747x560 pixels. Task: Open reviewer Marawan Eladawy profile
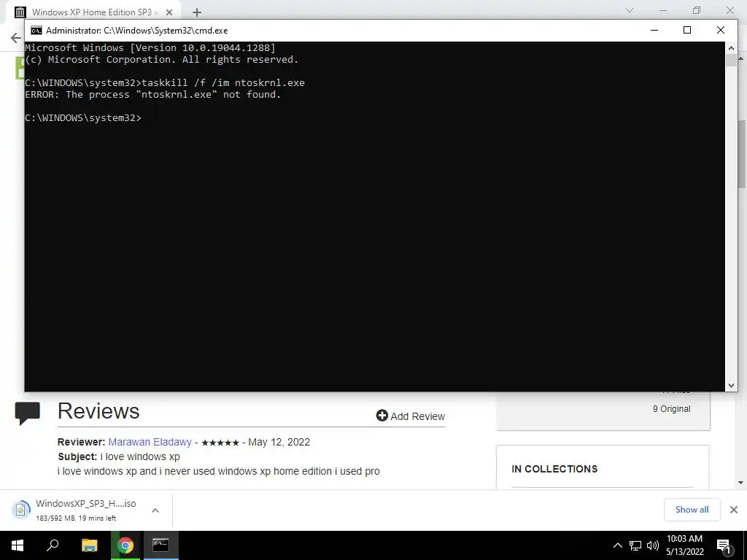click(x=150, y=442)
